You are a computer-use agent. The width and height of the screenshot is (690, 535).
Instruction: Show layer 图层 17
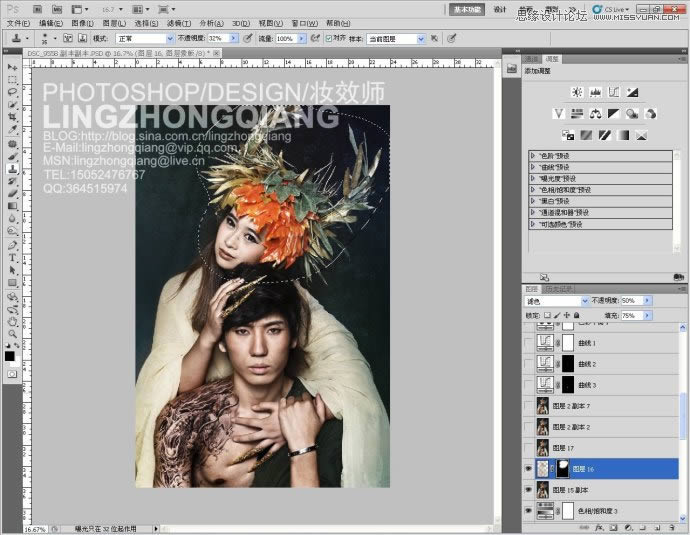[528, 448]
